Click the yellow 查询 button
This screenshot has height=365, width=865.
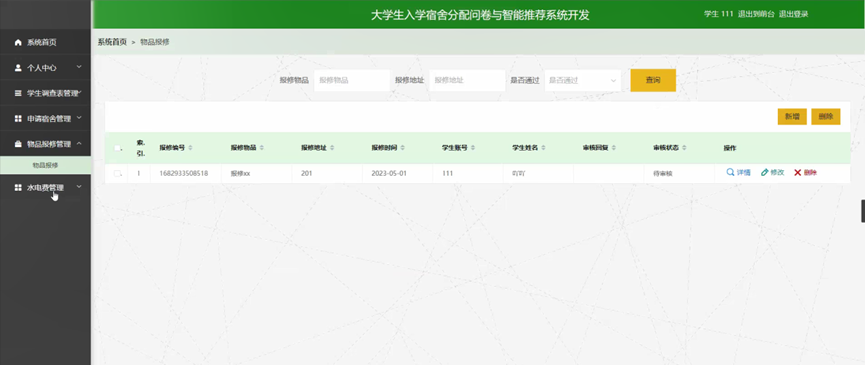pyautogui.click(x=653, y=80)
